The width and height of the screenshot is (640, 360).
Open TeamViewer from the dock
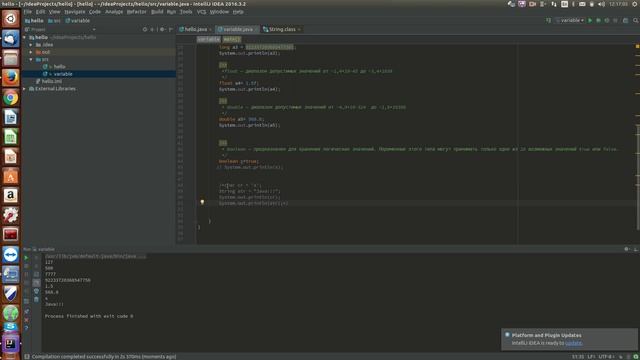point(11,254)
